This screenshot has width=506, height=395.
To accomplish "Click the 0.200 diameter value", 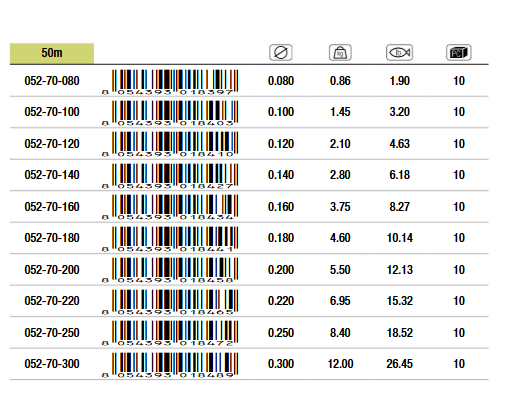I will [281, 270].
